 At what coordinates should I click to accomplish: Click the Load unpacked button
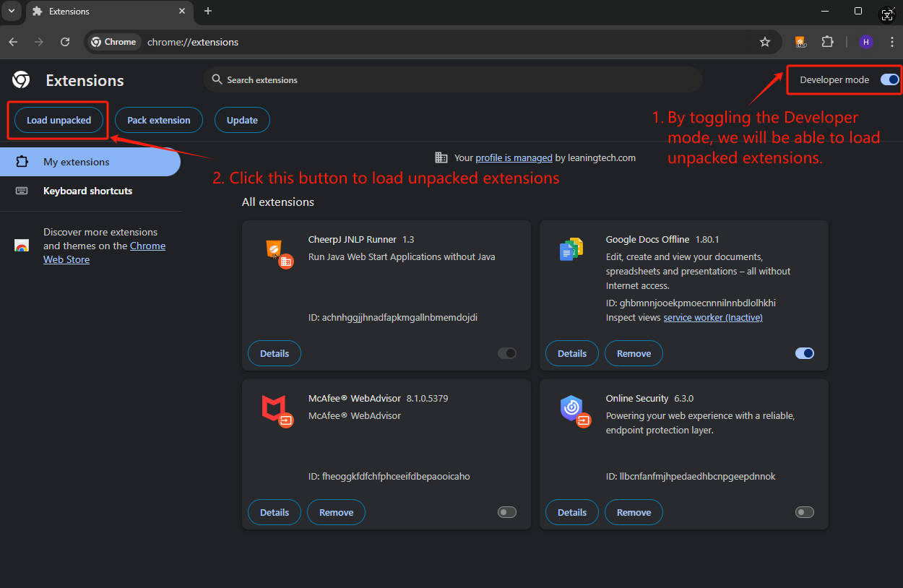(x=59, y=120)
